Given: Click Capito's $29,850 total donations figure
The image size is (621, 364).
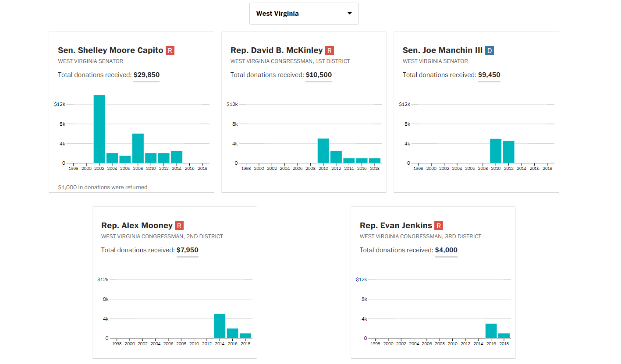Looking at the screenshot, I should click(x=146, y=75).
